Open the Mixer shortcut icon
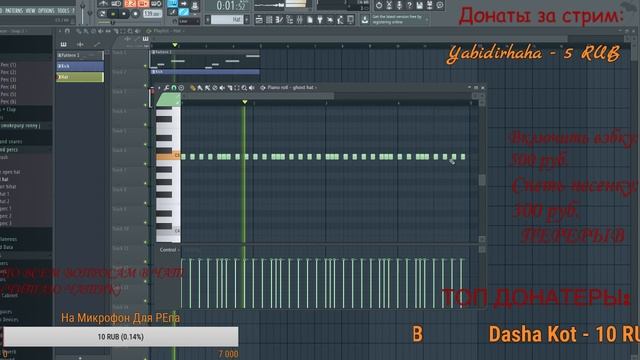The image size is (640, 360). pos(300,20)
